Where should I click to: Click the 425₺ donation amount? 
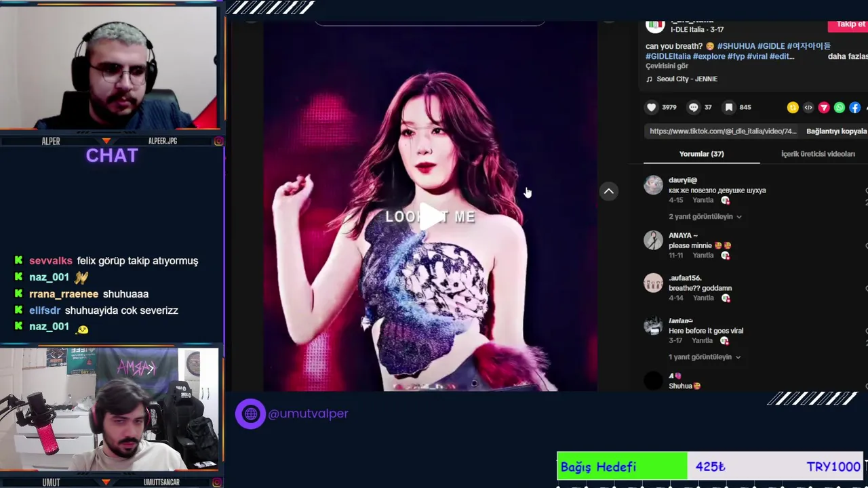[710, 466]
